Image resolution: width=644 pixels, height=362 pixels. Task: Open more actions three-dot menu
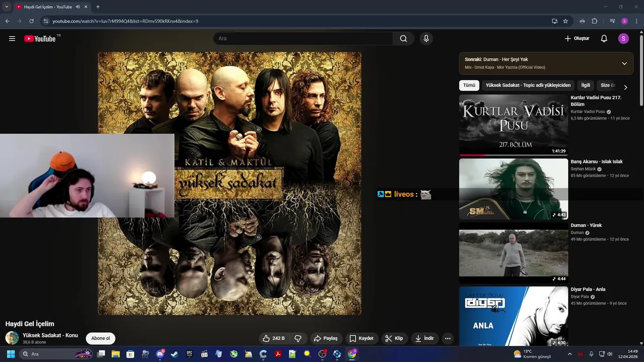click(448, 338)
